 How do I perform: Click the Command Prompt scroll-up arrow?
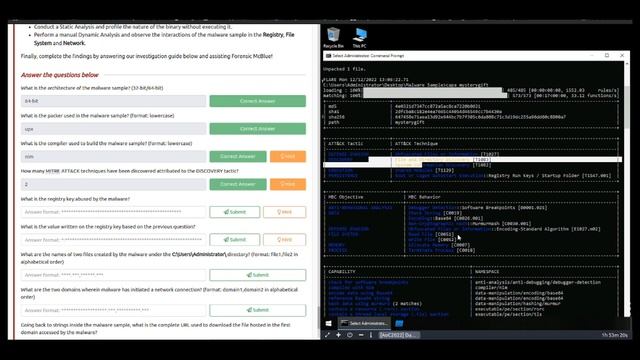point(627,64)
